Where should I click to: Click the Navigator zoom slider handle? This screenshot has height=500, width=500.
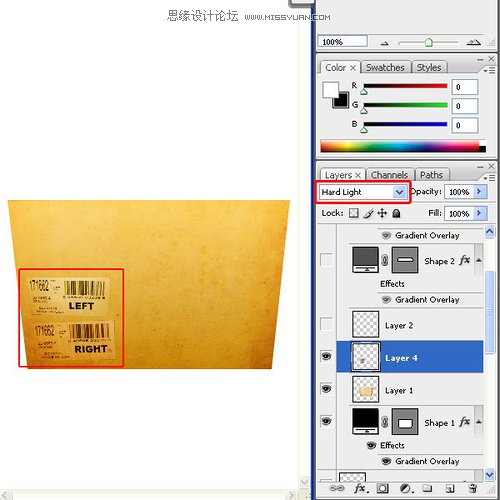(x=429, y=43)
